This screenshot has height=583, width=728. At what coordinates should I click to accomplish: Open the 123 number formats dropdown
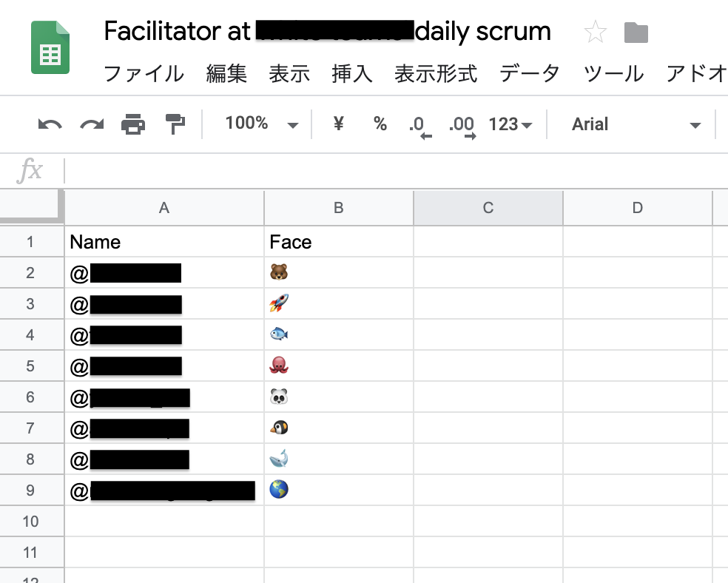[x=510, y=124]
